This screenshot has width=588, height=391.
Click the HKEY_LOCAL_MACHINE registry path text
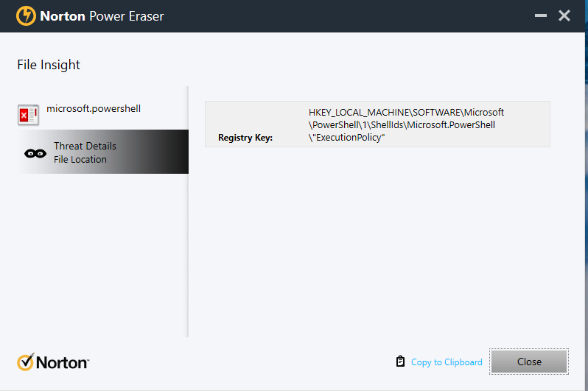click(406, 112)
